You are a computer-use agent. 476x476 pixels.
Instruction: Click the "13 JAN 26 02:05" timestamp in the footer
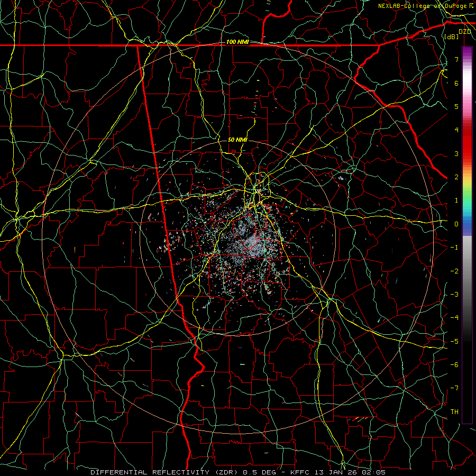click(x=351, y=472)
